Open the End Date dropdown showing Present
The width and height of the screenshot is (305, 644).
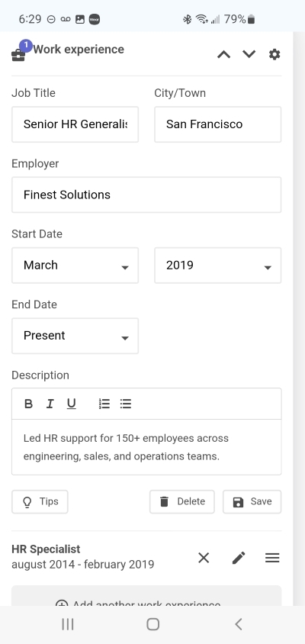[75, 336]
